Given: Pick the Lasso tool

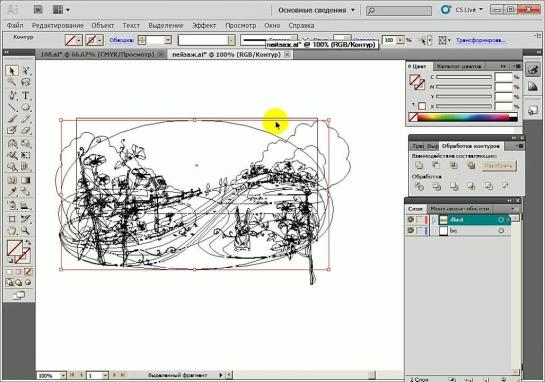Looking at the screenshot, I should click(x=25, y=82).
